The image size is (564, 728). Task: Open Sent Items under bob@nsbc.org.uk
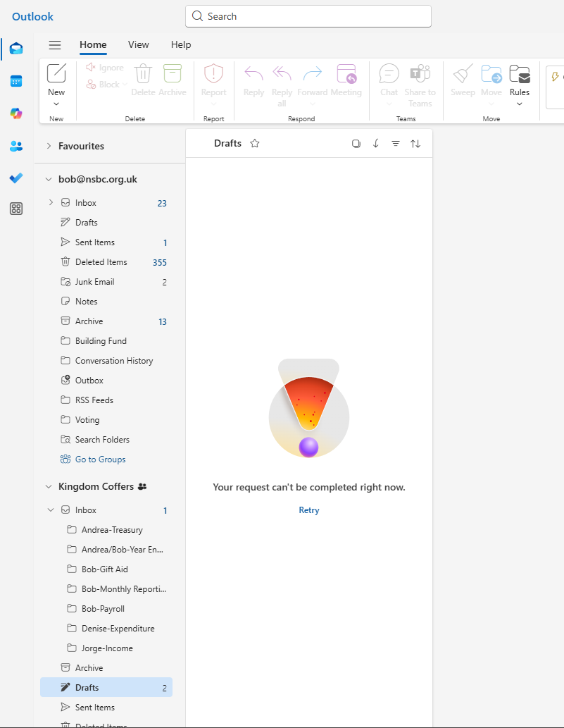click(x=106, y=242)
